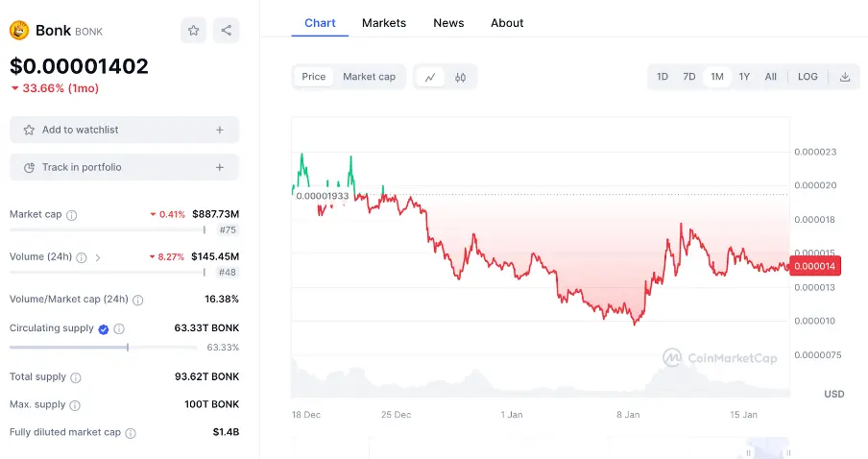The width and height of the screenshot is (868, 459).
Task: Toggle chart to Price view
Action: coord(314,77)
